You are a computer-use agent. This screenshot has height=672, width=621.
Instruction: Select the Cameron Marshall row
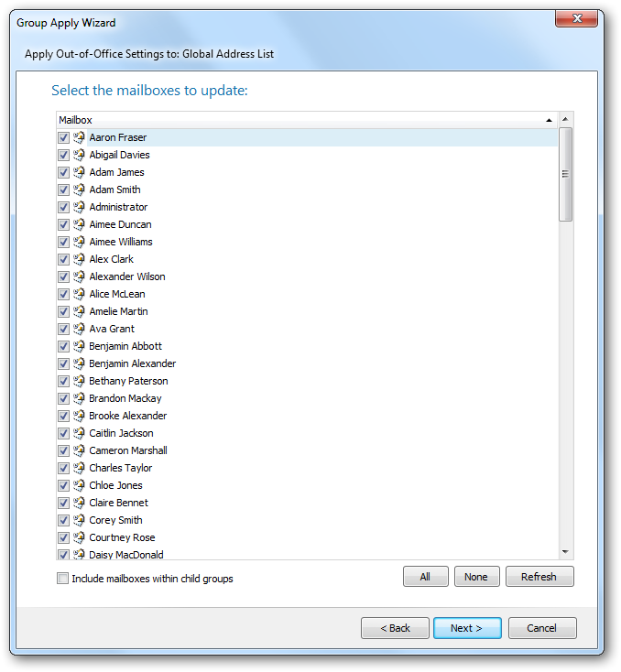tap(307, 450)
